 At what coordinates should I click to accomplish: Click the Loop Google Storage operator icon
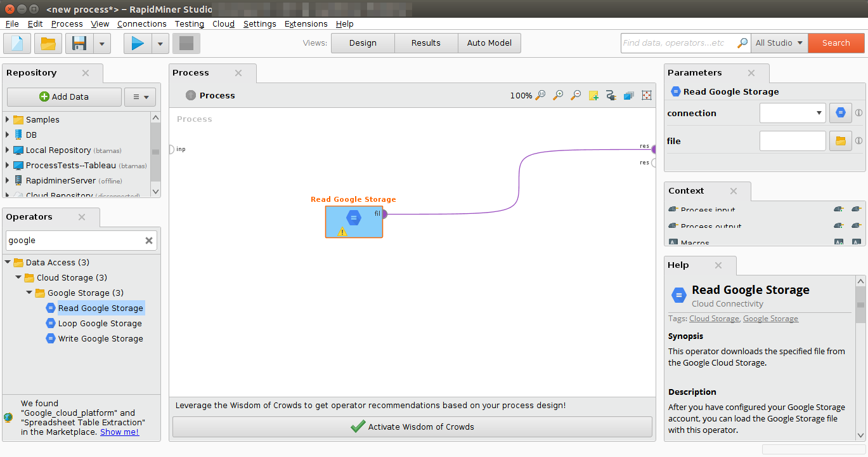pos(51,323)
